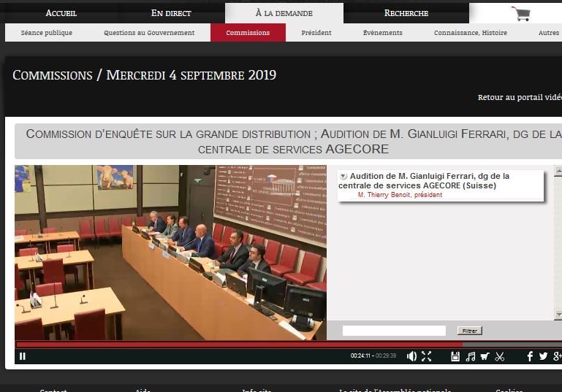Open the Autres submenu item
This screenshot has width=562, height=392.
(548, 33)
